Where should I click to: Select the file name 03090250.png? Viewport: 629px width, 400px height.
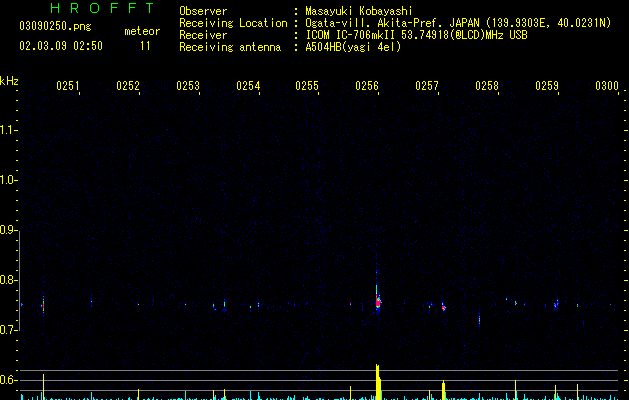click(x=55, y=26)
